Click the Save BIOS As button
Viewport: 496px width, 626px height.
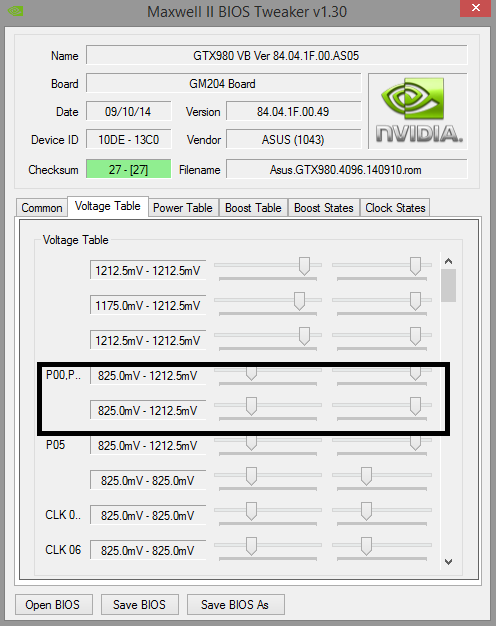coord(235,604)
